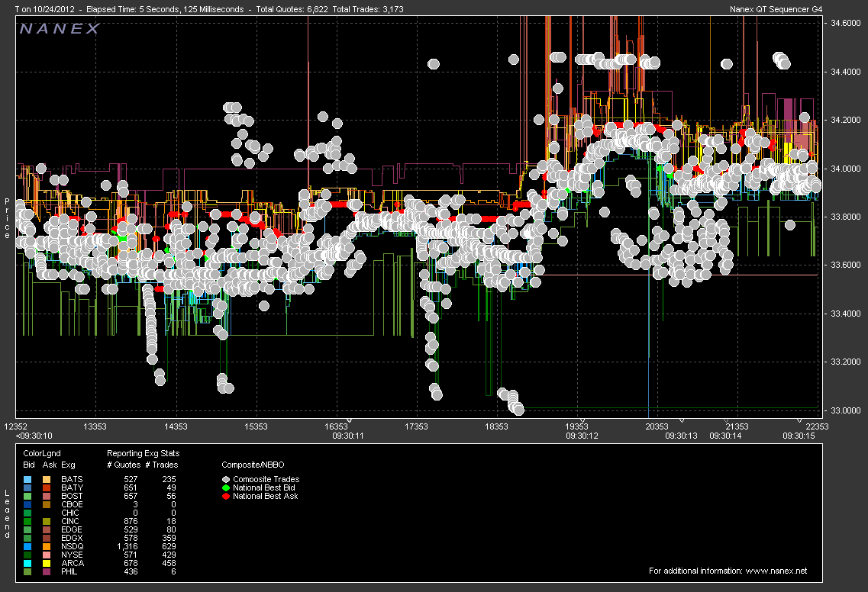Click the 34.2000 price axis label

click(846, 120)
